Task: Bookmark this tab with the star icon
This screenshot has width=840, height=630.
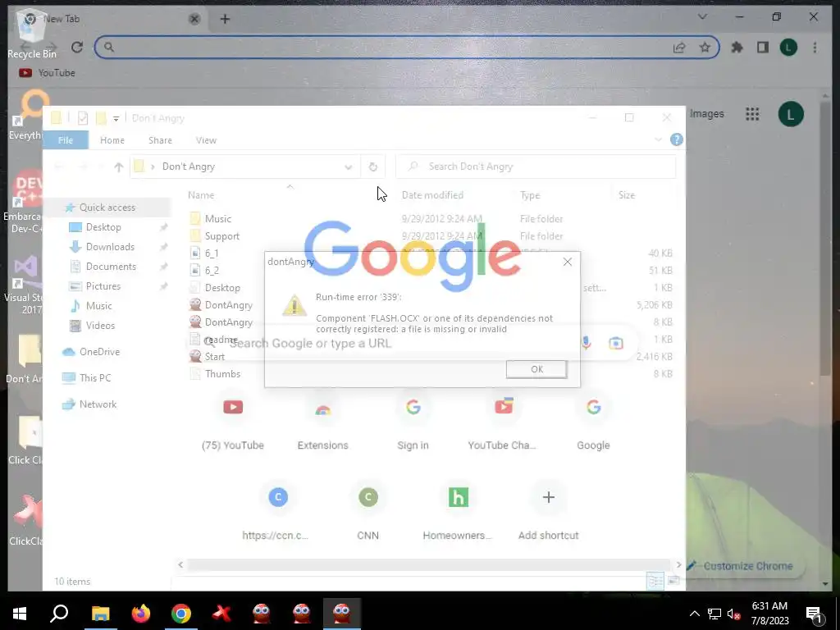Action: click(705, 48)
